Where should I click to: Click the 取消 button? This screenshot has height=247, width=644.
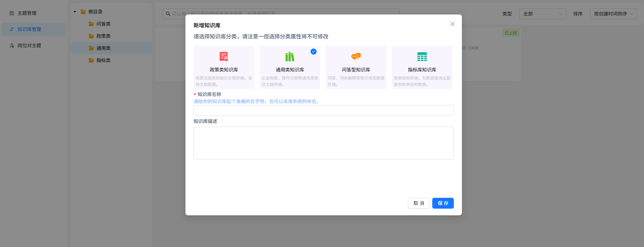tap(418, 203)
